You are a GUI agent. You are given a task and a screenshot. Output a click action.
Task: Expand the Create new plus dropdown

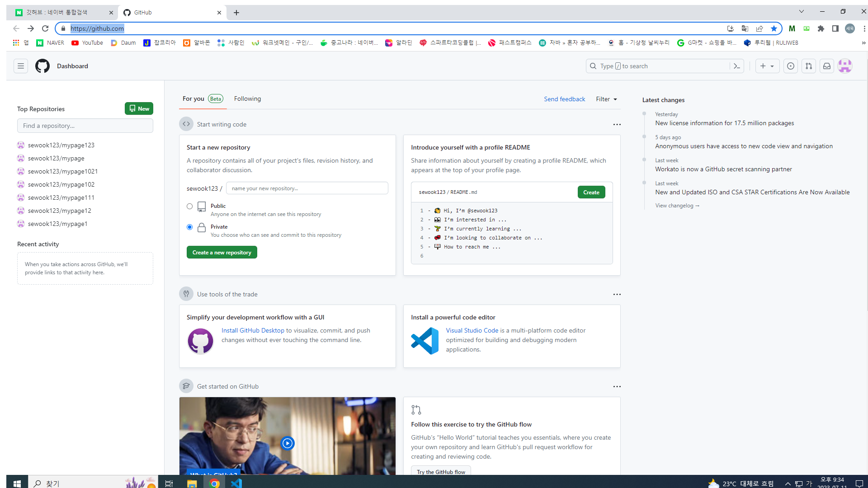click(x=768, y=66)
